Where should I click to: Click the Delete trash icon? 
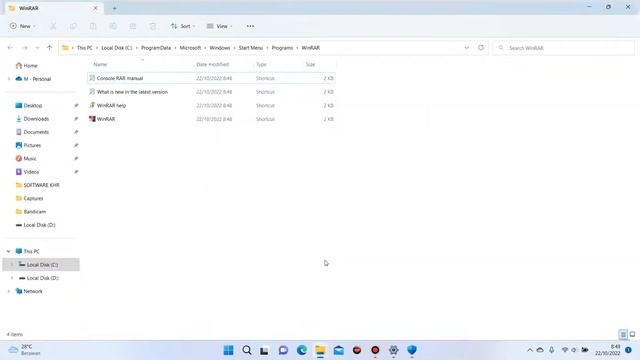tap(153, 26)
